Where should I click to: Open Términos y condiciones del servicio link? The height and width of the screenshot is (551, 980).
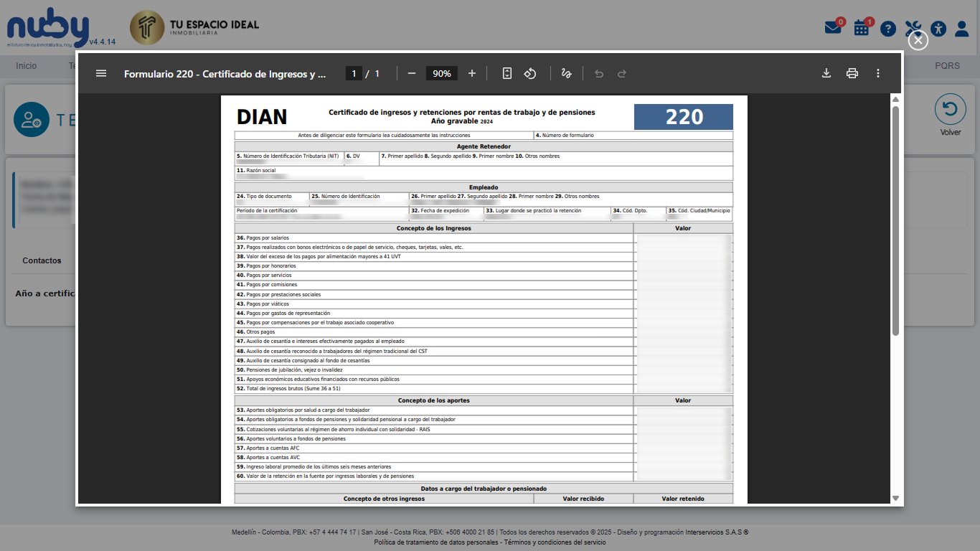pyautogui.click(x=555, y=542)
